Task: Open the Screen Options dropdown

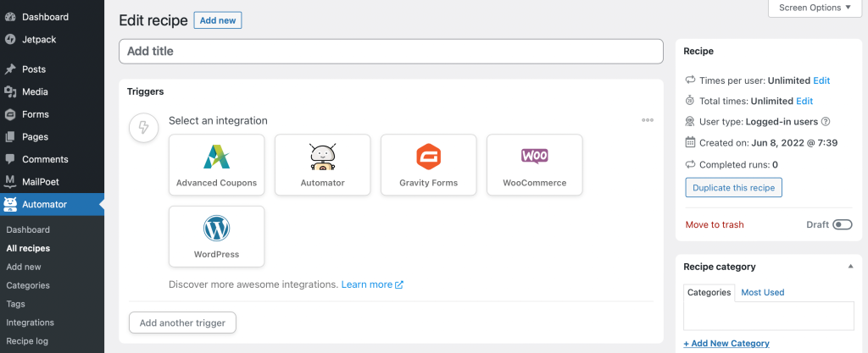Action: pos(815,8)
